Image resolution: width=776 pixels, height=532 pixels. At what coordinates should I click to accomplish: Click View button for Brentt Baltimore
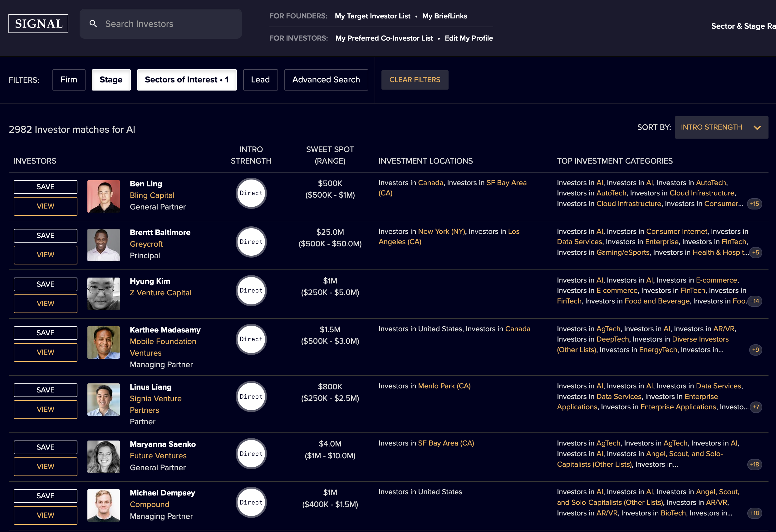(45, 255)
